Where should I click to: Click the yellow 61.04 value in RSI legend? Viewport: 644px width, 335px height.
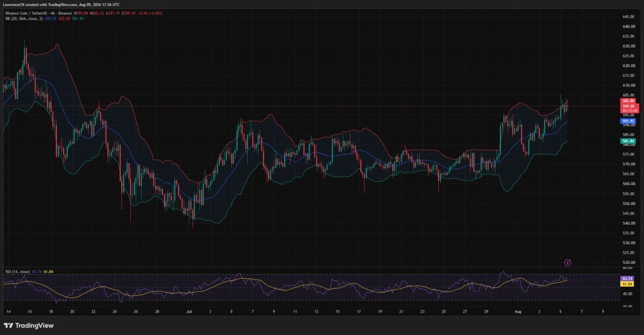coord(48,271)
